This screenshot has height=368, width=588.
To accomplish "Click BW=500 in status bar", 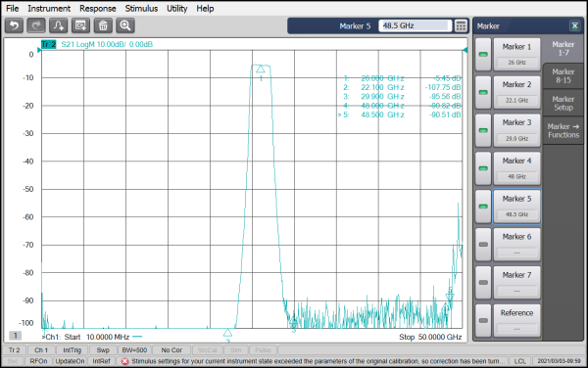I will (134, 350).
